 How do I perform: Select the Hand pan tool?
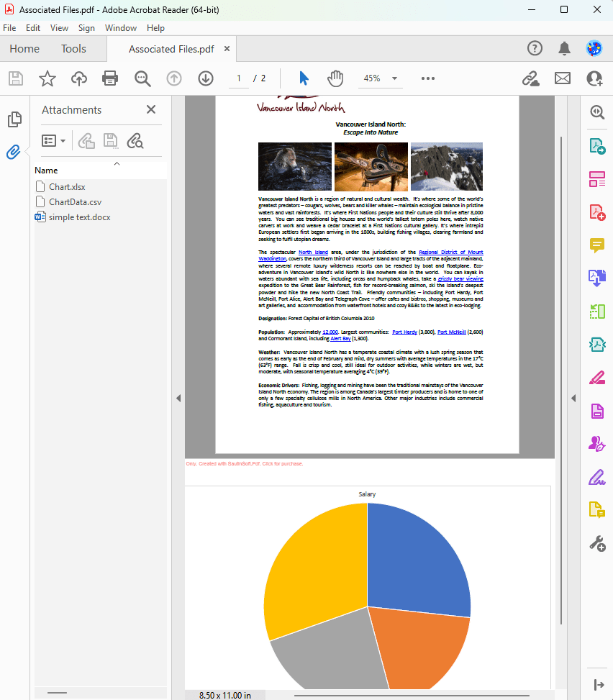click(335, 78)
